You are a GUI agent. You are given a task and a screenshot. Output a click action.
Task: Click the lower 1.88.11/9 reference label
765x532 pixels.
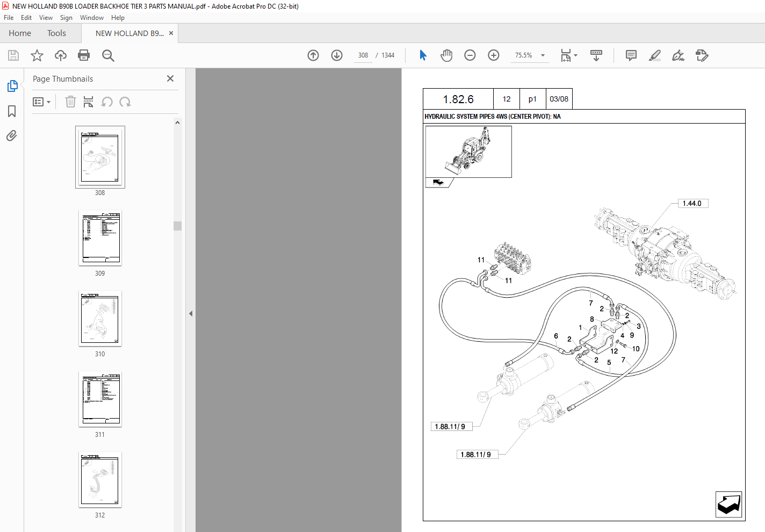point(477,455)
